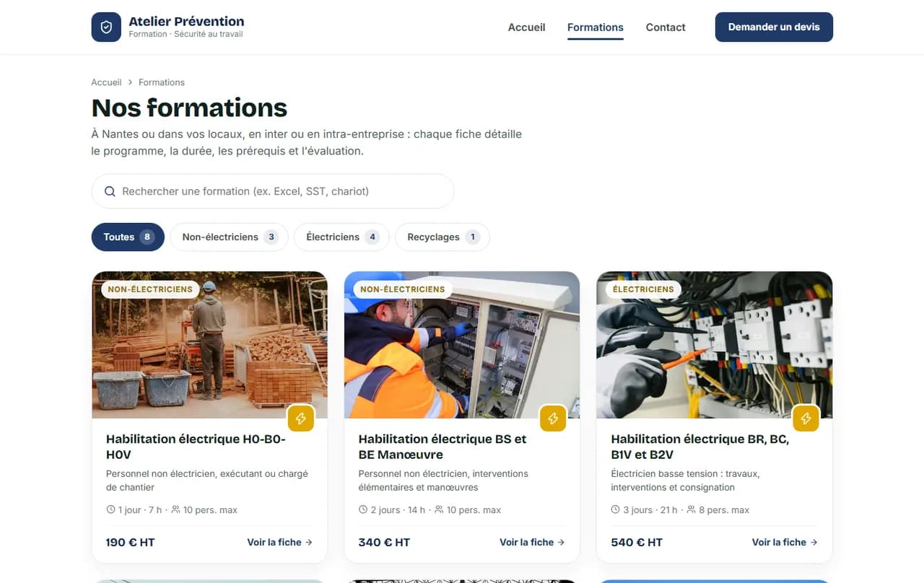Open "Voir la fiche" for BS et BE Manœuvre

point(532,543)
